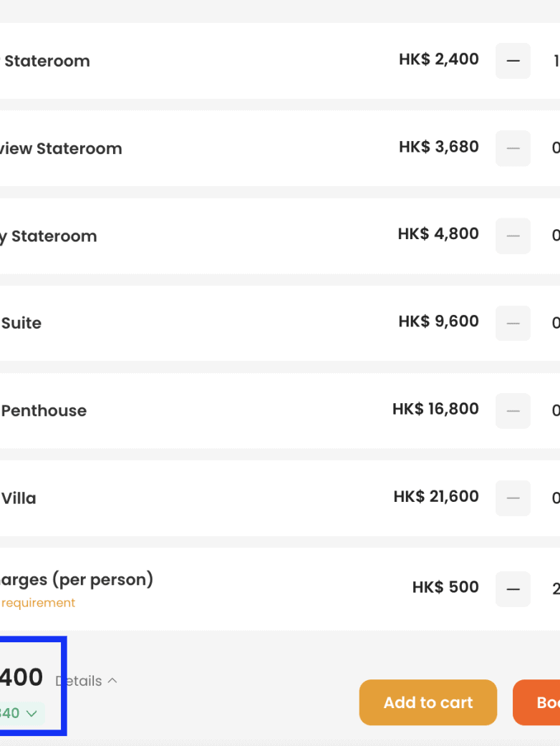Click the Details chevron arrow
Image resolution: width=560 pixels, height=746 pixels.
pyautogui.click(x=112, y=681)
